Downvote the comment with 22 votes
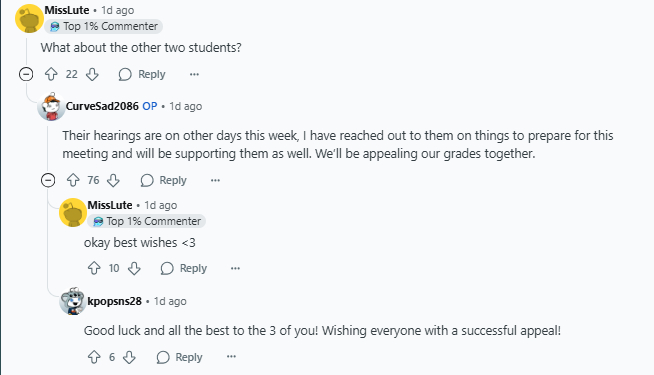Image resolution: width=654 pixels, height=375 pixels. 92,74
